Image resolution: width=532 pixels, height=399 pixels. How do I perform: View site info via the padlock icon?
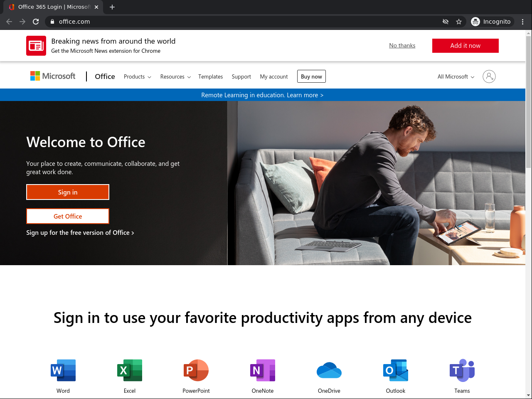[52, 22]
